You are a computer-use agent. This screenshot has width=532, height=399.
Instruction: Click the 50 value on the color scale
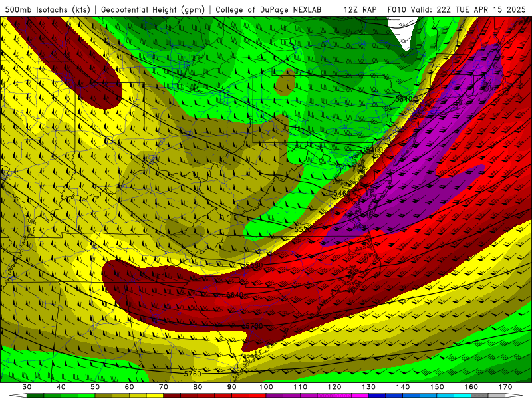click(95, 387)
